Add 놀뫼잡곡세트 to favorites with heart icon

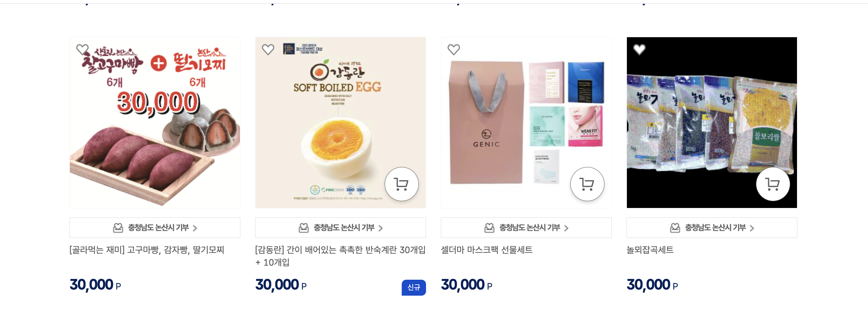[x=639, y=49]
